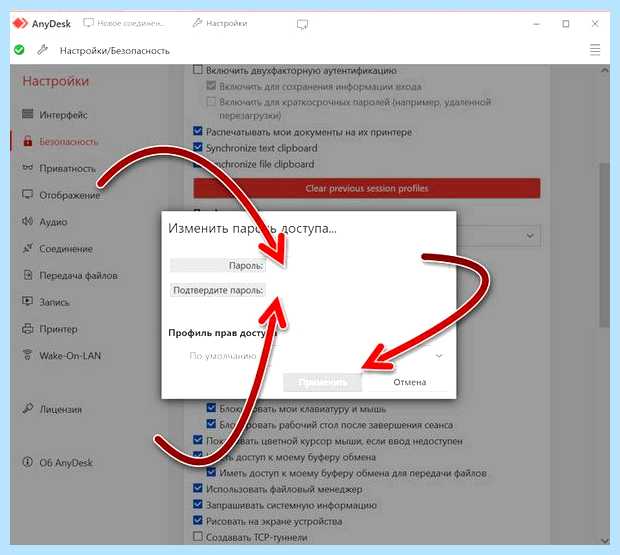This screenshot has height=555, width=620.
Task: Select Передача файлов in sidebar
Action: (78, 276)
